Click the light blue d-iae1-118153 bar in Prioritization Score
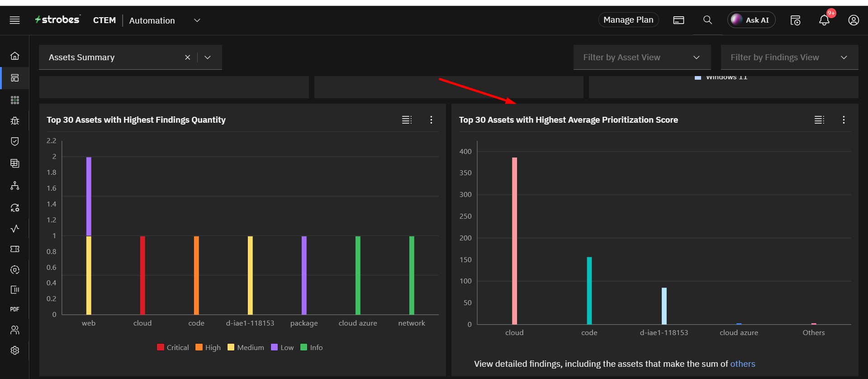 664,306
